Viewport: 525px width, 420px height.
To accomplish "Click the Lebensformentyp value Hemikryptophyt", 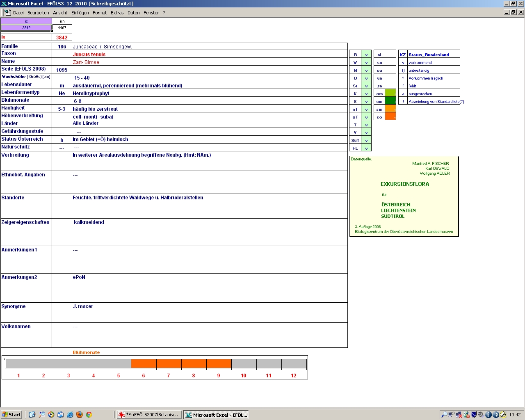I will pyautogui.click(x=91, y=93).
